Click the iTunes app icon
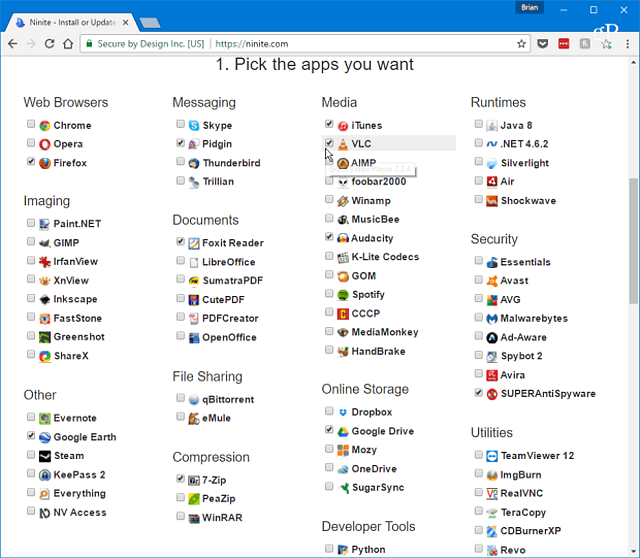640x558 pixels. (x=343, y=125)
